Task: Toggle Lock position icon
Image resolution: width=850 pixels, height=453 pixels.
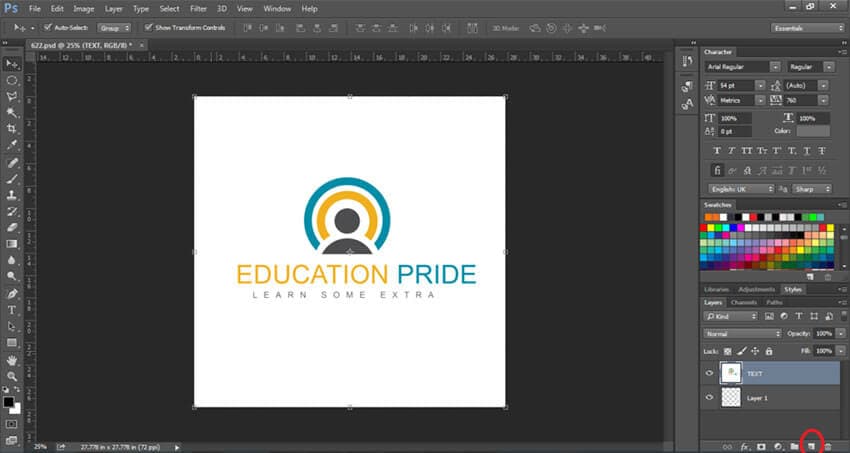Action: tap(755, 351)
